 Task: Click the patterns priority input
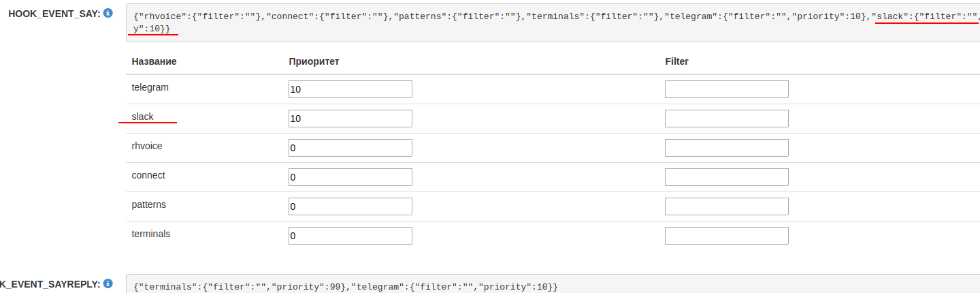click(x=350, y=206)
